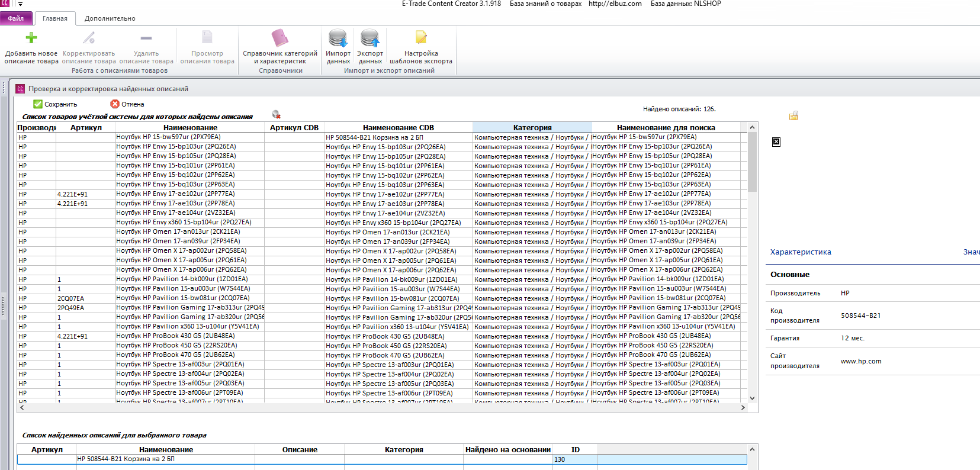Select row Ноутбук HP 15-bw597ur (2PX79EA)
Viewport: 980px width, 470px height.
(x=382, y=137)
